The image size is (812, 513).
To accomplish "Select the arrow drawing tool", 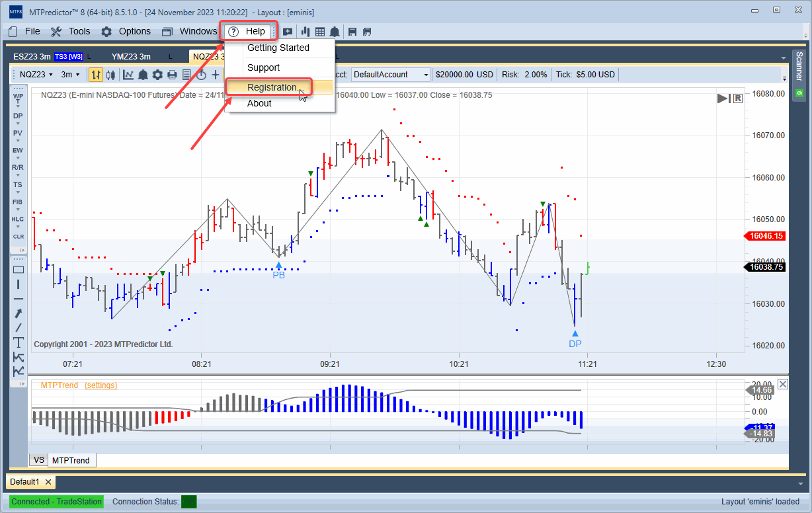I will click(19, 313).
